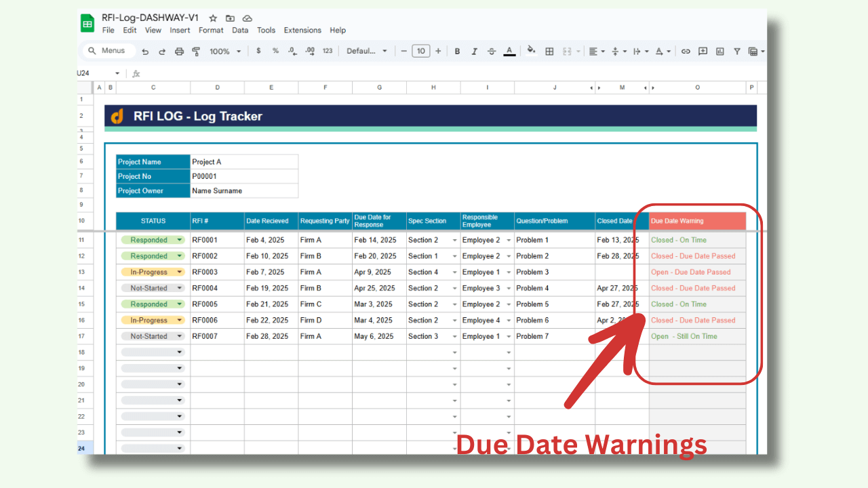Click the create filter funnel icon
Screen dimensions: 868x488
pos(736,52)
